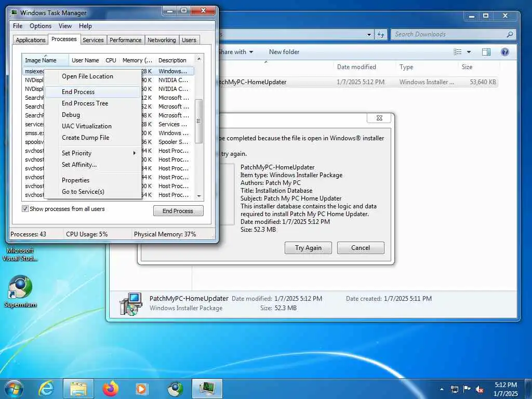This screenshot has width=532, height=399.
Task: Click the process list scroll-up arrow
Action: 199,59
